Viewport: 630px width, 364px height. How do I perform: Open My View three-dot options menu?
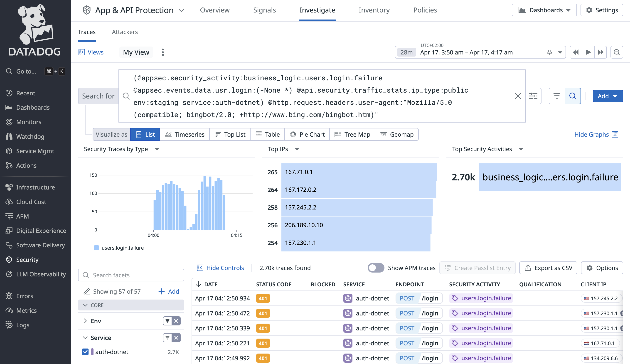pyautogui.click(x=163, y=52)
